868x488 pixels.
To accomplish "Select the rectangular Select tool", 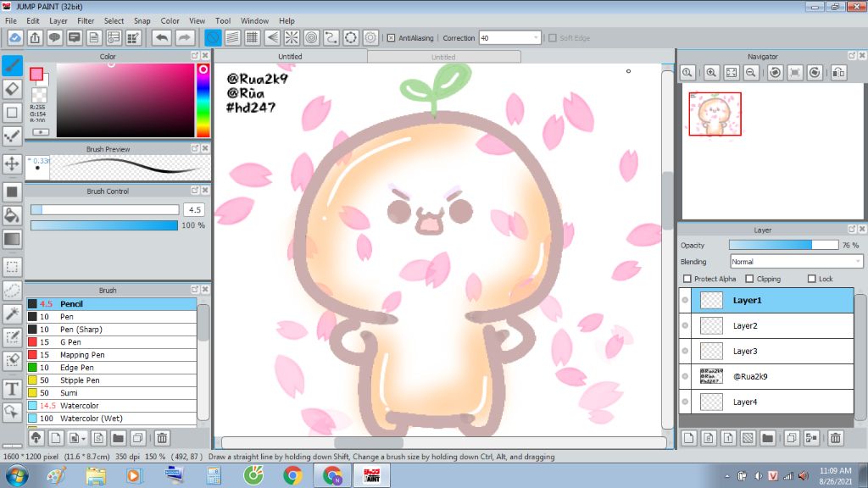I will pos(12,267).
